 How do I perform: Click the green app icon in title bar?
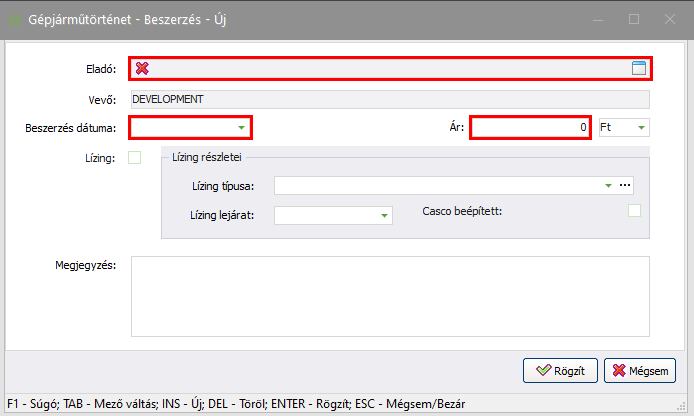[14, 18]
